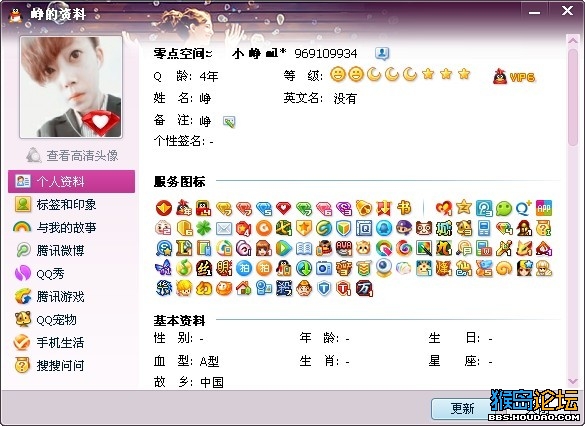Click the edit remark icon beside 备注

pos(229,121)
